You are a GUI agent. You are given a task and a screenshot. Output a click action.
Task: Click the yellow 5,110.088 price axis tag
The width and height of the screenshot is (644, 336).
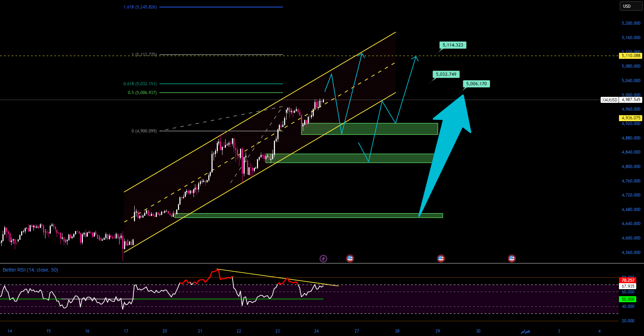point(631,56)
